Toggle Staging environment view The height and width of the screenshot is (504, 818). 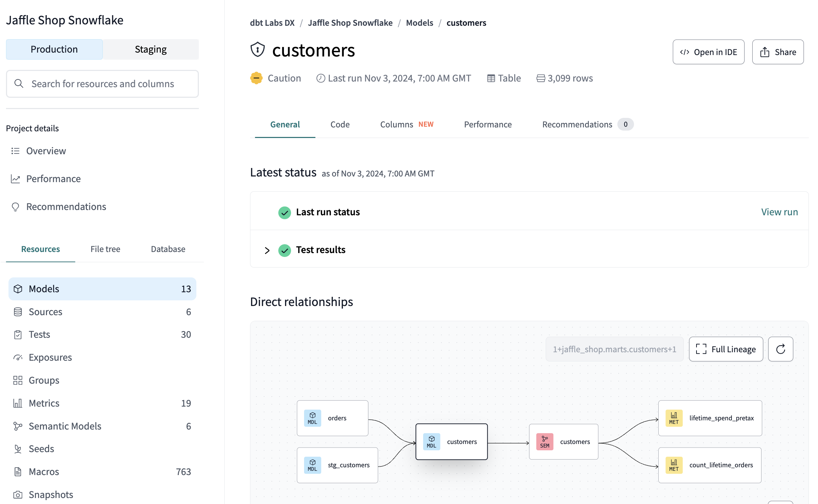[151, 49]
